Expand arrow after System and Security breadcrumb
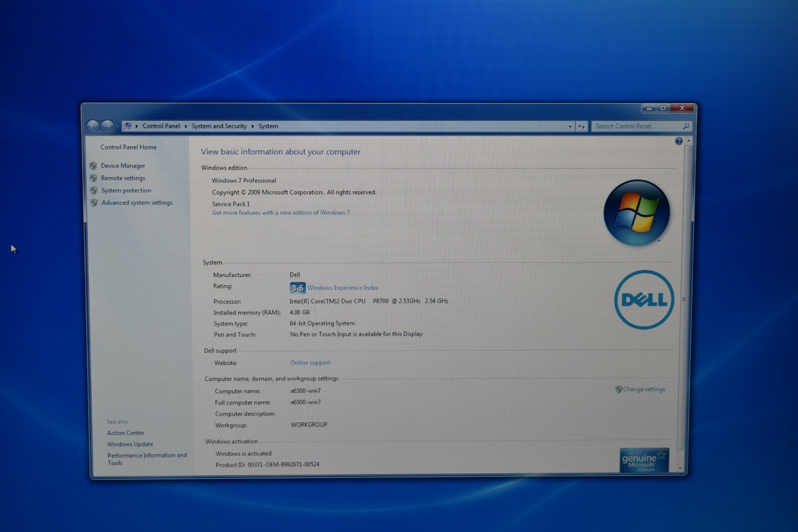The height and width of the screenshot is (532, 798). click(x=252, y=127)
